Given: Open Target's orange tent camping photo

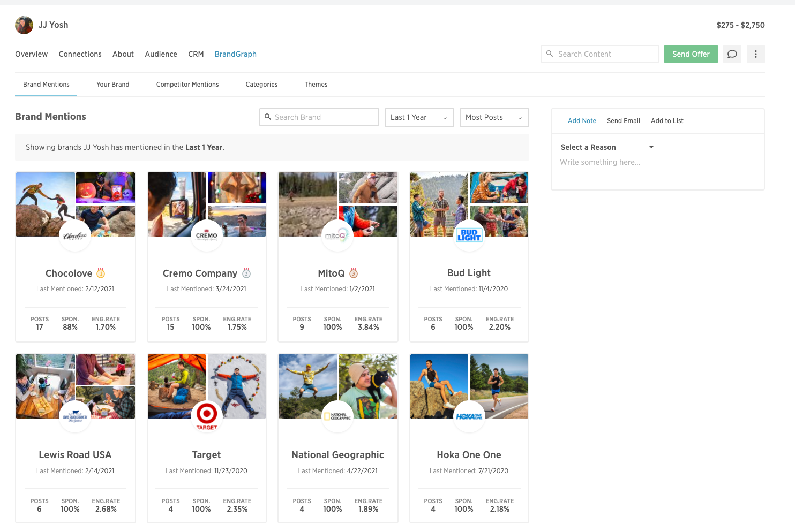Looking at the screenshot, I should 177,386.
